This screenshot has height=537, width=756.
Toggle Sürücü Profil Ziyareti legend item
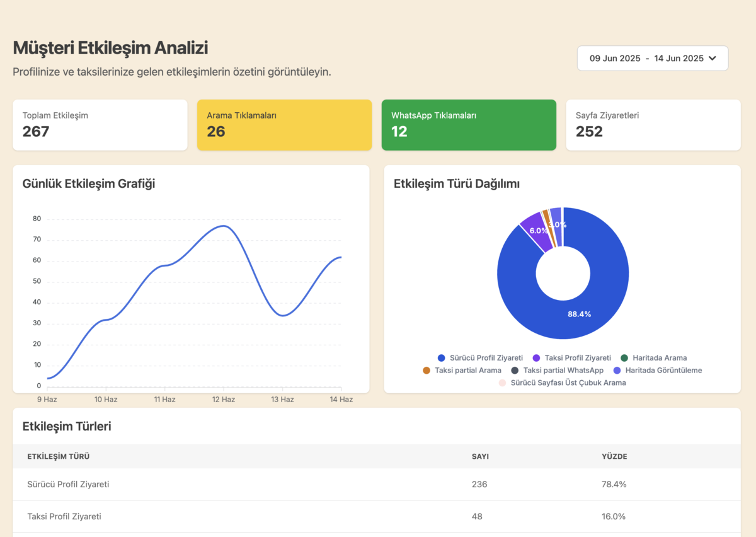pos(480,358)
